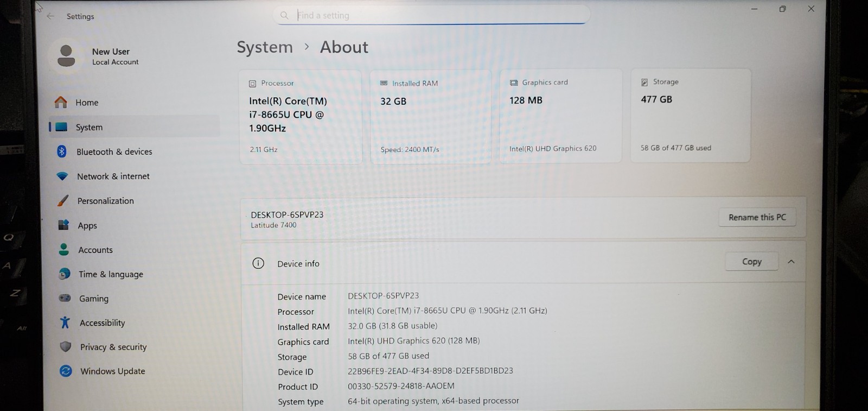
Task: Click the Accounts label
Action: pos(95,250)
